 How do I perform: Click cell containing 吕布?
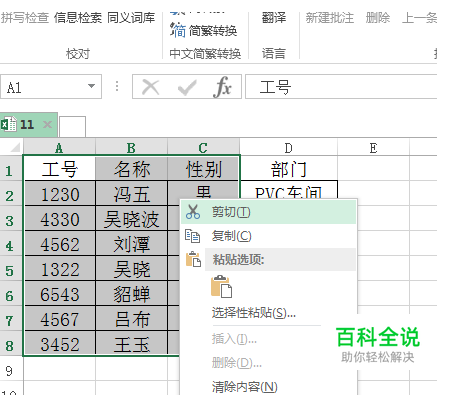coord(131,319)
